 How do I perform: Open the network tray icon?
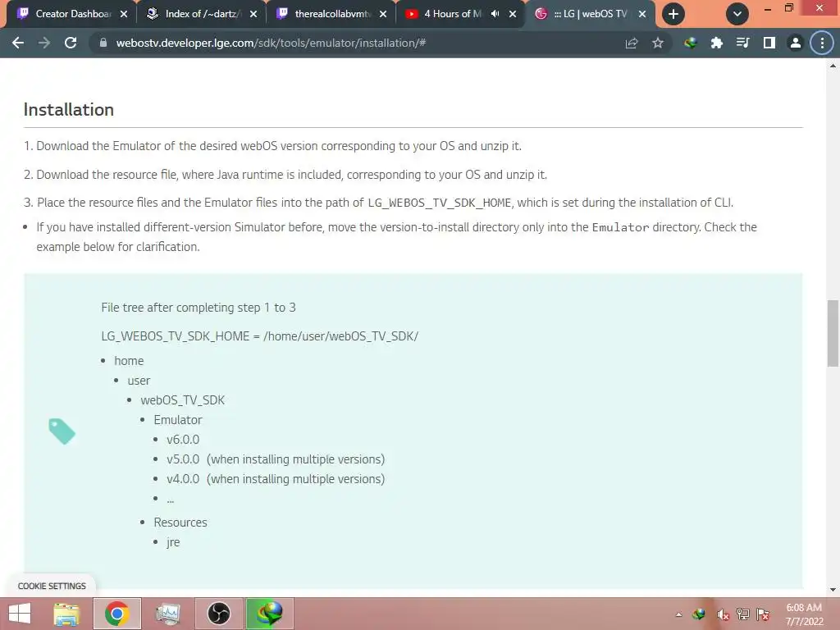(x=743, y=614)
